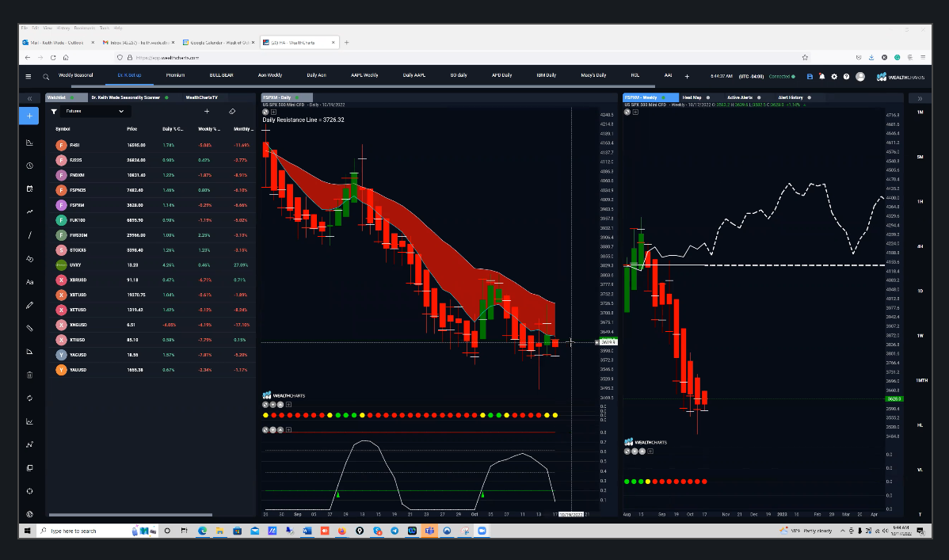Switch to Aon Weekly workspace tab
Viewport: 949px width, 560px height.
[x=270, y=75]
